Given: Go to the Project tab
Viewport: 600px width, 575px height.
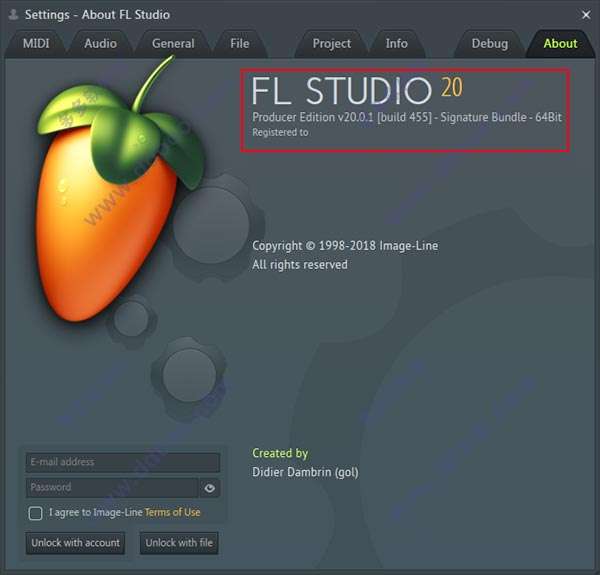Looking at the screenshot, I should (331, 44).
